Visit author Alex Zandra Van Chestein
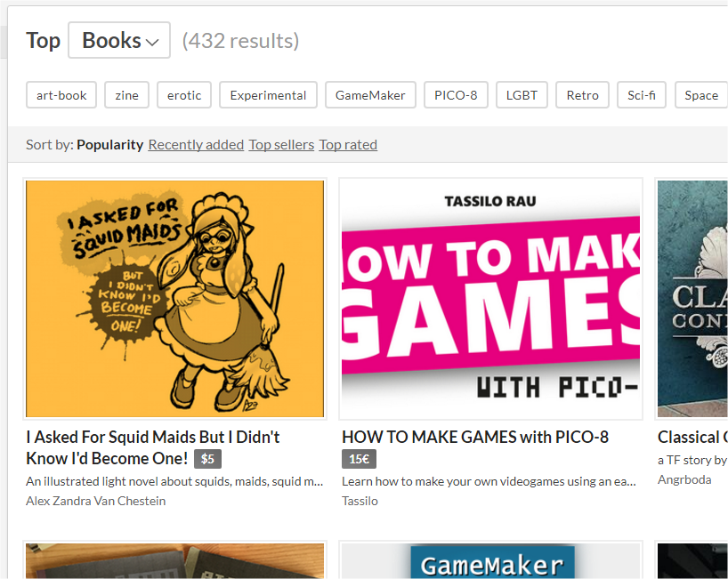The image size is (728, 579). (95, 501)
